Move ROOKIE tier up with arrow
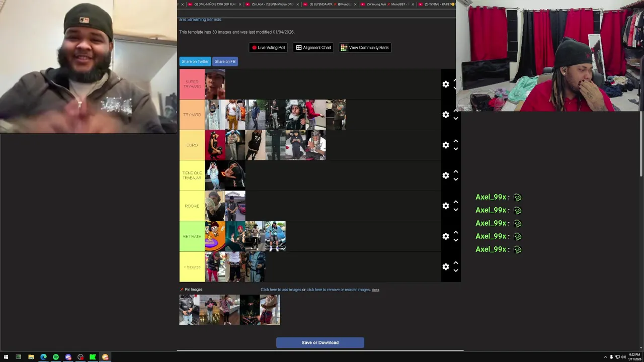 tap(456, 202)
